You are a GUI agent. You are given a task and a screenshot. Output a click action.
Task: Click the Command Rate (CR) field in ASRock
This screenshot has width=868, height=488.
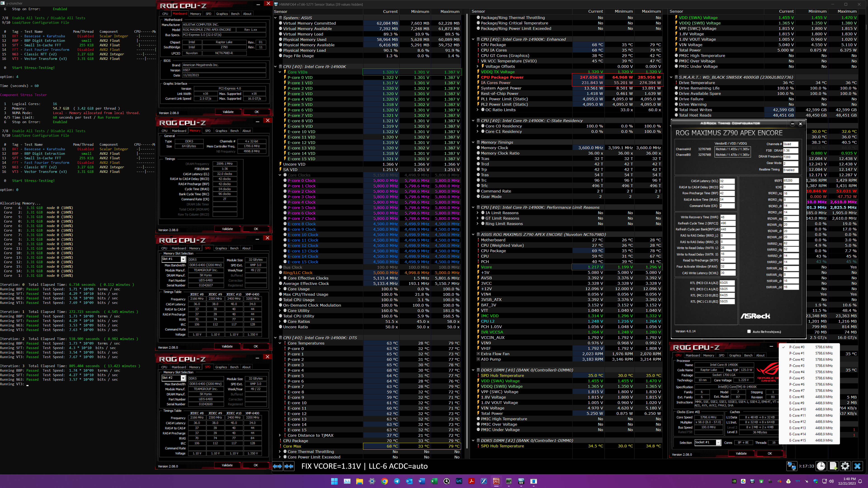(x=727, y=206)
